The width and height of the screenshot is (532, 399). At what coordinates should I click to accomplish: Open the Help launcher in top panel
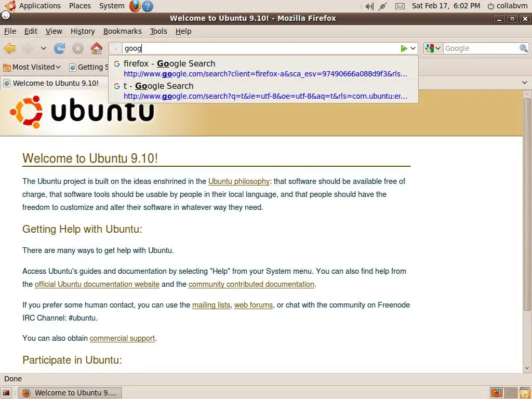(x=147, y=6)
